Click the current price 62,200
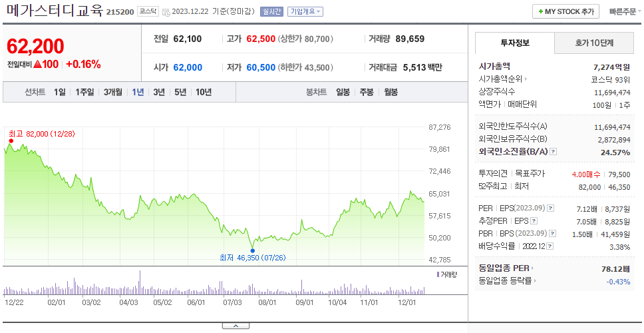Screen dimensions: 644x333 click(x=35, y=46)
